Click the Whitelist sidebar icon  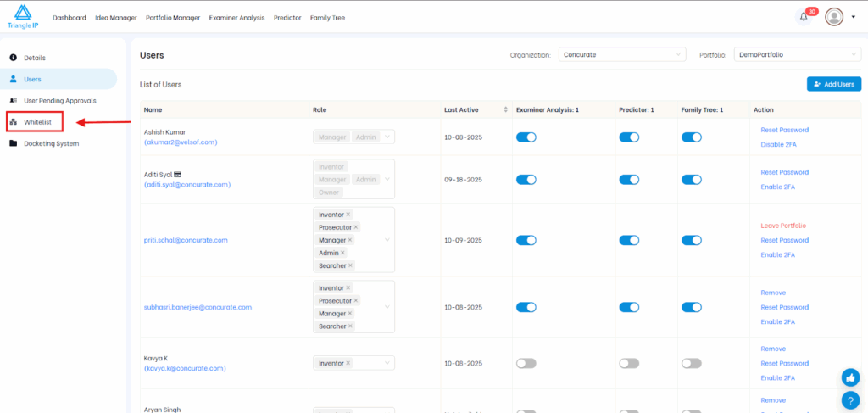pos(14,122)
